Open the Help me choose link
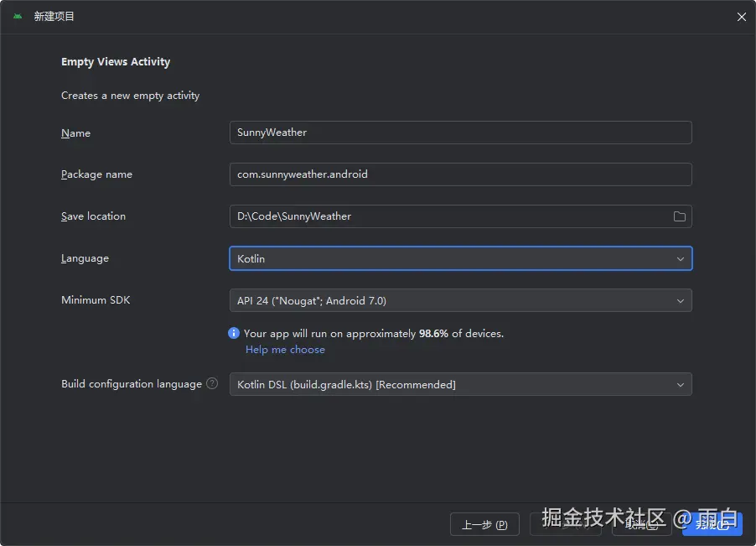756x546 pixels. tap(285, 350)
